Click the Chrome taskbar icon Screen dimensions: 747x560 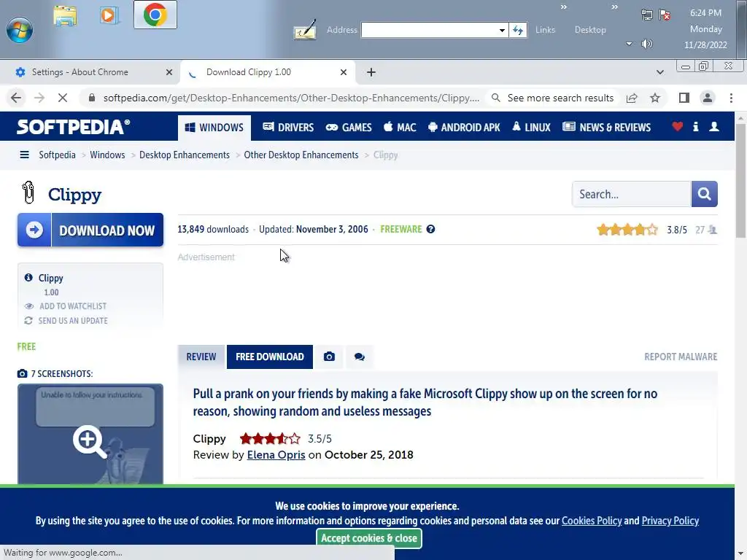[x=155, y=15]
